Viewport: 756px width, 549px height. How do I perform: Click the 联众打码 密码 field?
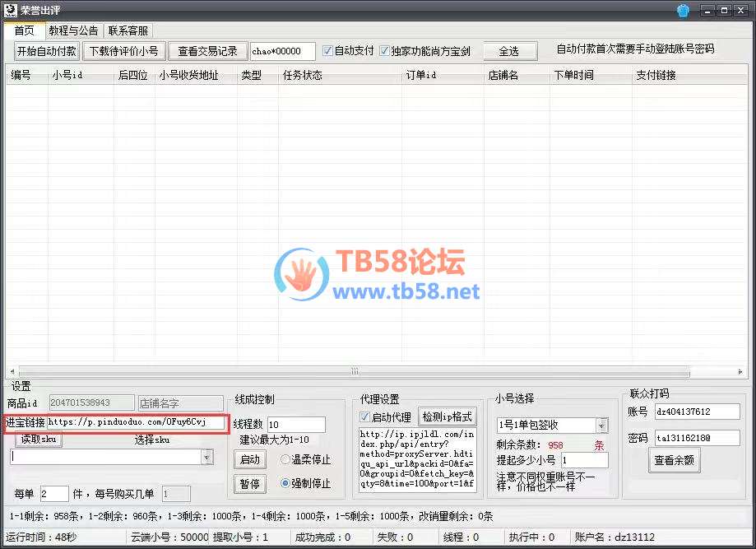697,438
